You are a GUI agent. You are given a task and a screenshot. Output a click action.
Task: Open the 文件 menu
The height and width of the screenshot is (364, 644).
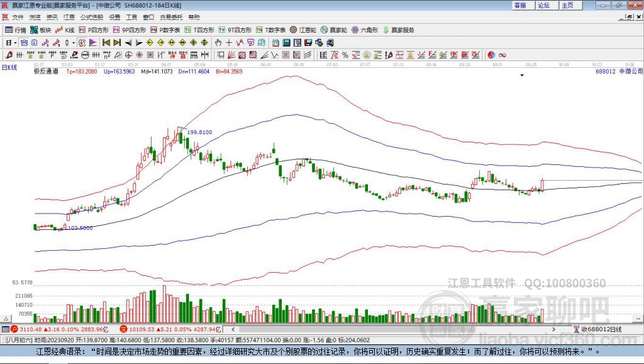(18, 17)
